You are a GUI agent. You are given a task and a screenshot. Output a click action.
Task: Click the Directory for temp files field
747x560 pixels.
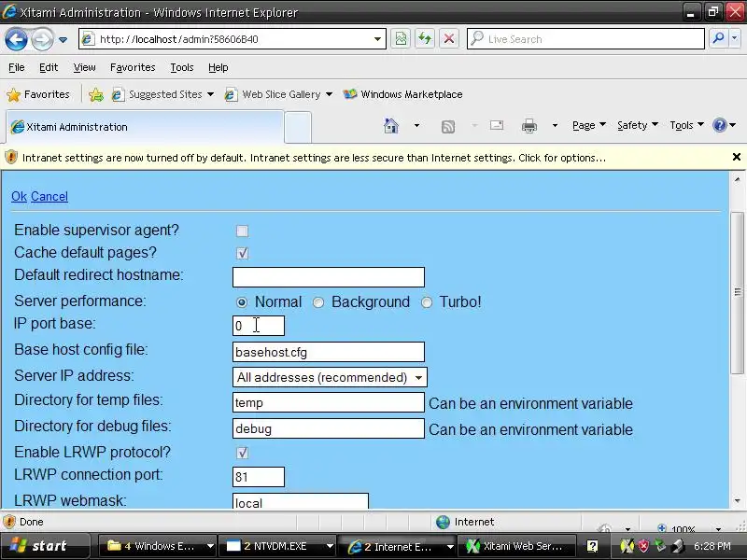pyautogui.click(x=329, y=402)
